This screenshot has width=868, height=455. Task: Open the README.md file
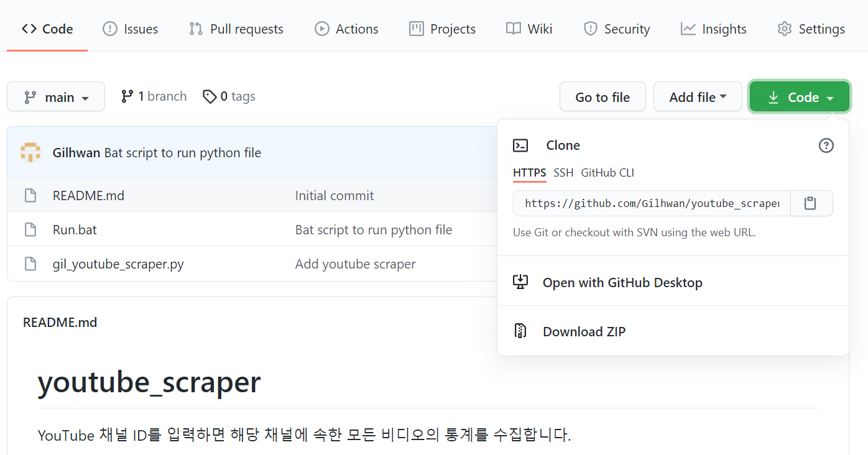(88, 196)
